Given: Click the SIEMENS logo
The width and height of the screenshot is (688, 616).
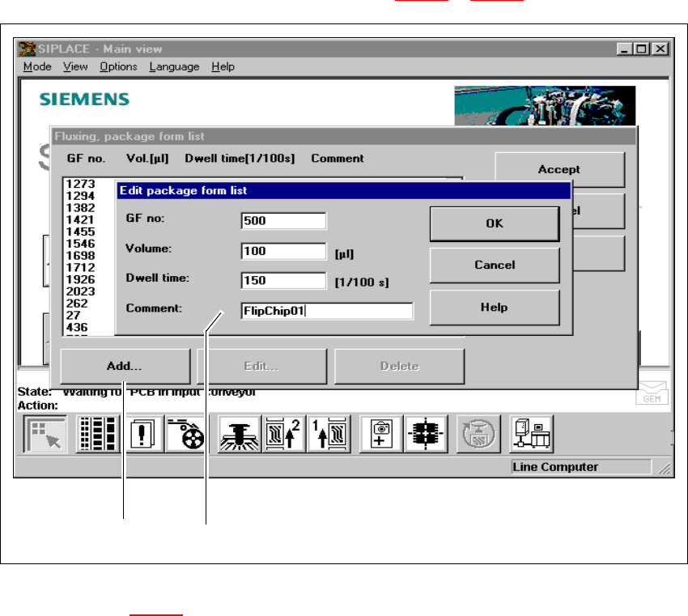Looking at the screenshot, I should pyautogui.click(x=85, y=99).
